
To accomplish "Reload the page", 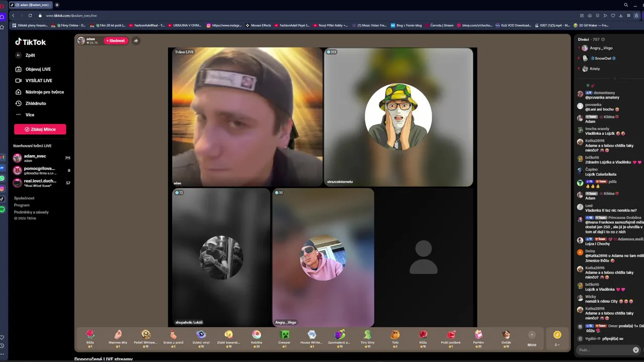I will point(30,16).
